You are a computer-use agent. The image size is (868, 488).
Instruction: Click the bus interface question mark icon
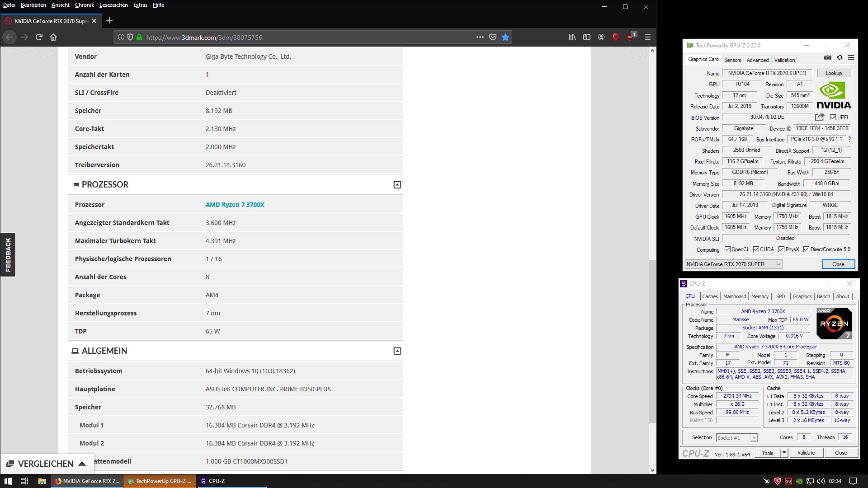(849, 139)
